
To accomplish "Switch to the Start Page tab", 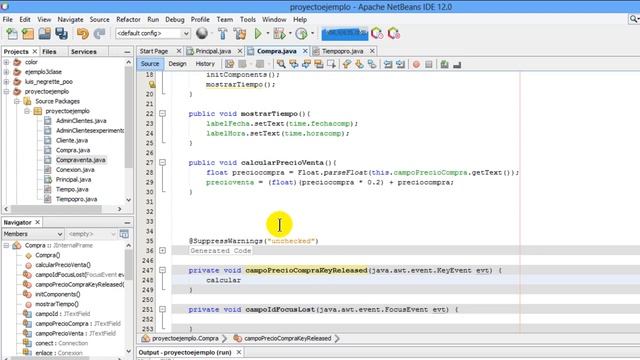I will coord(154,51).
